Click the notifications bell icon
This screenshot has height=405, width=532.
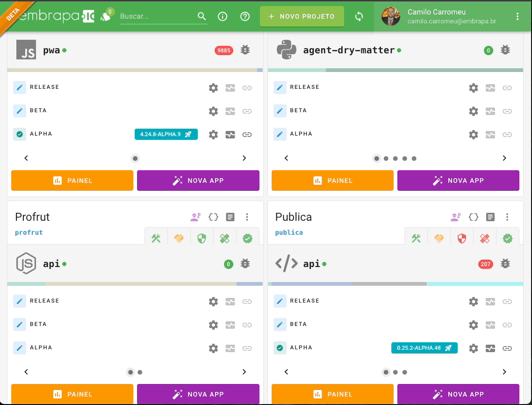pyautogui.click(x=106, y=16)
